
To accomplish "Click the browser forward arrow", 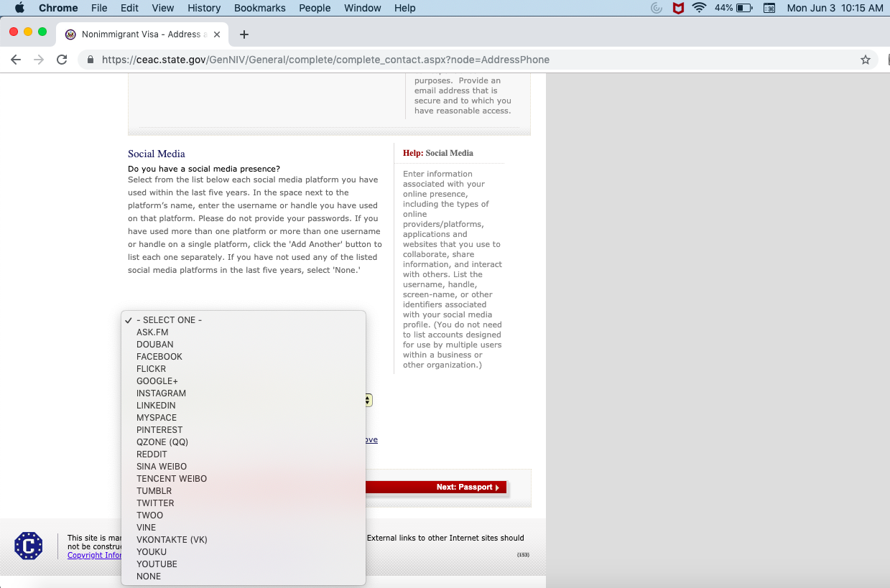I will (39, 60).
